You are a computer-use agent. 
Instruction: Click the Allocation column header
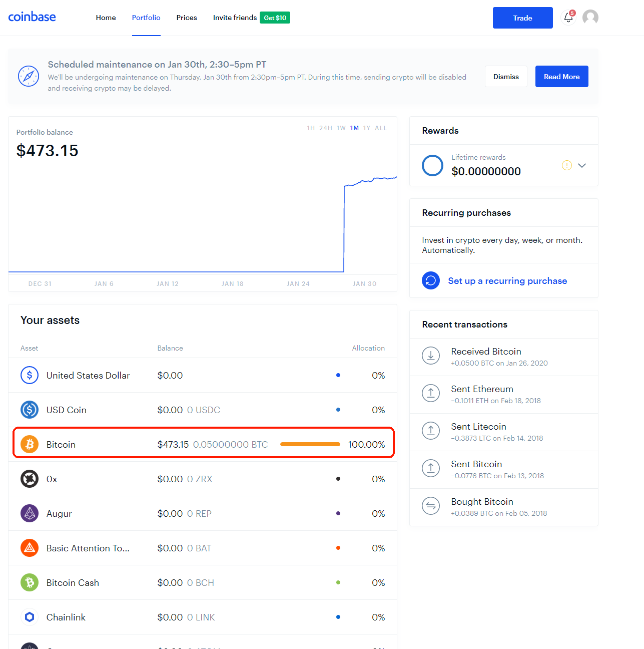[x=368, y=348]
